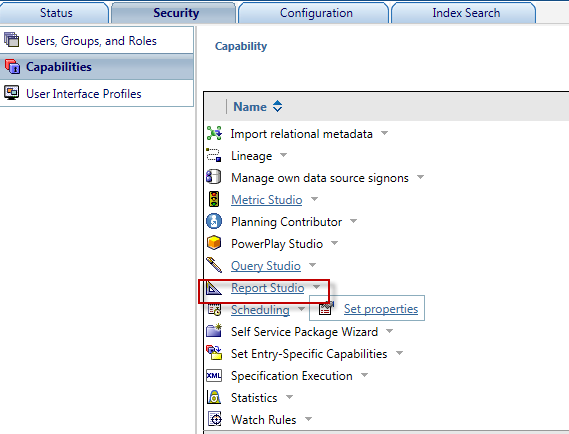The height and width of the screenshot is (434, 569).
Task: Click the Set properties icon
Action: [326, 308]
